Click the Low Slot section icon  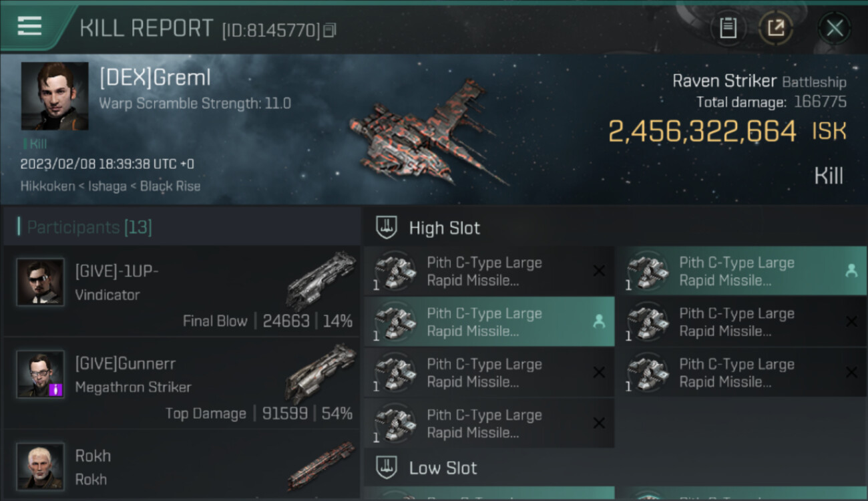pyautogui.click(x=387, y=468)
